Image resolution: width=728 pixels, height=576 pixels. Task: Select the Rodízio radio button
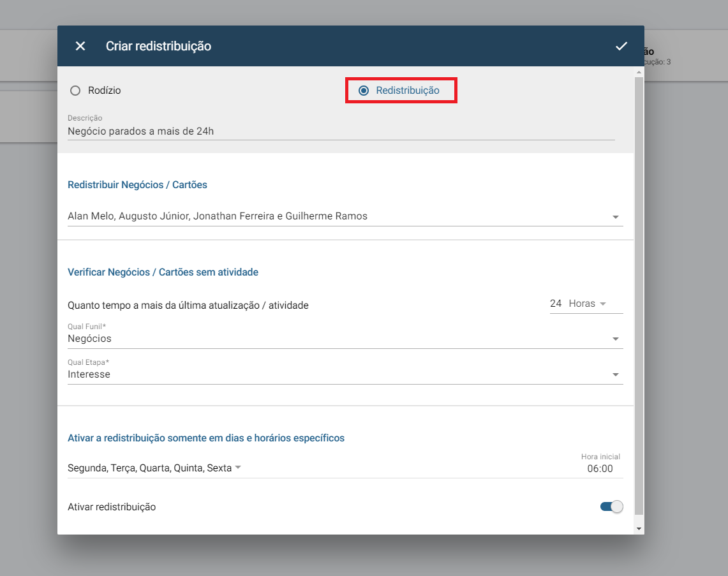(x=75, y=91)
